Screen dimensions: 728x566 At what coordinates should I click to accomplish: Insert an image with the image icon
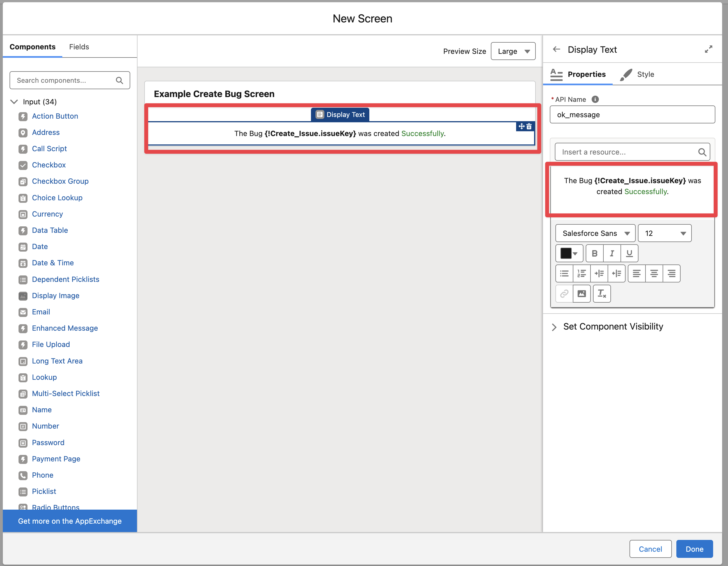pos(582,293)
